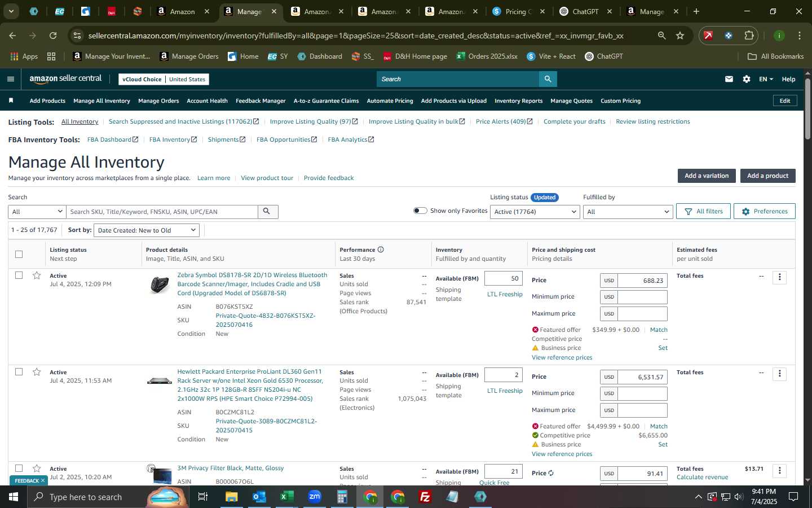The height and width of the screenshot is (508, 812).
Task: Open the Orders 2025.xlsx bookmark
Action: 487,56
